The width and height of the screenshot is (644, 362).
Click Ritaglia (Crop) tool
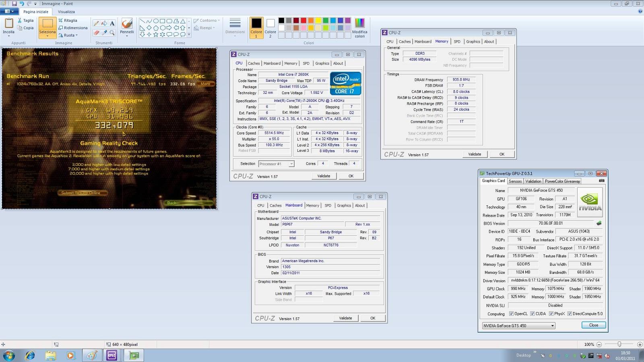[x=68, y=21]
